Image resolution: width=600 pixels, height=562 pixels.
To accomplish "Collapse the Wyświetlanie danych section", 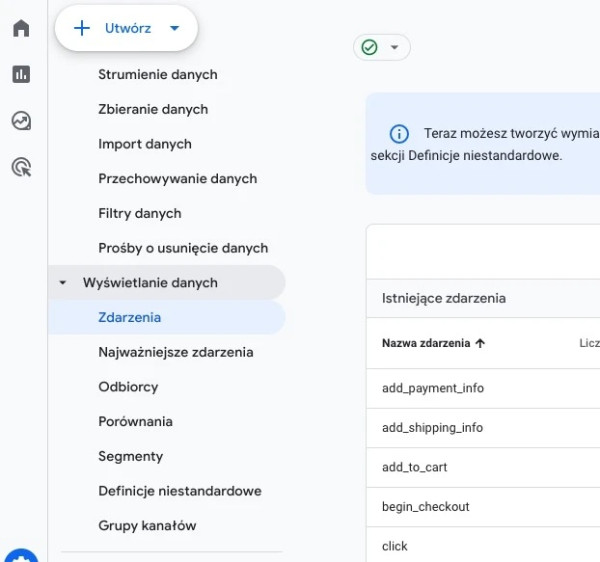I will pos(64,283).
